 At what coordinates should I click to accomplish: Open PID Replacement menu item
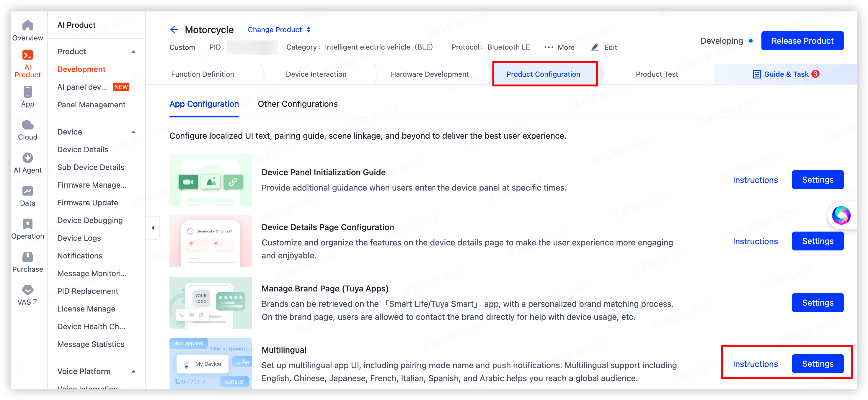point(88,291)
